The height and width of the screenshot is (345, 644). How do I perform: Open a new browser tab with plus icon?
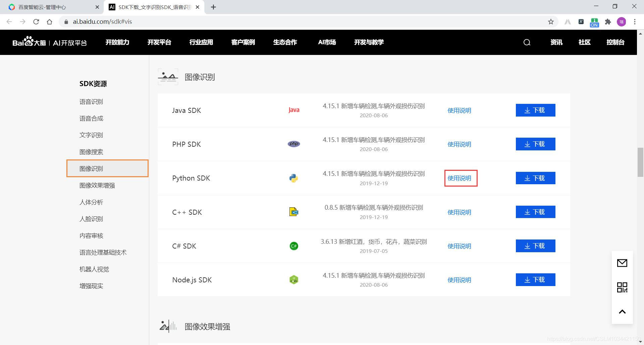pos(213,7)
